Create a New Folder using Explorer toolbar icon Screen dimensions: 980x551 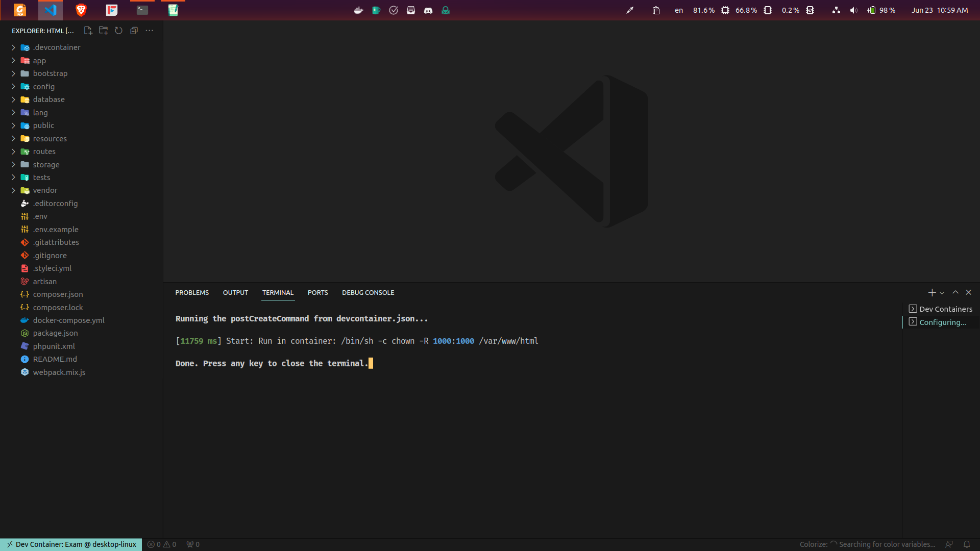click(103, 31)
